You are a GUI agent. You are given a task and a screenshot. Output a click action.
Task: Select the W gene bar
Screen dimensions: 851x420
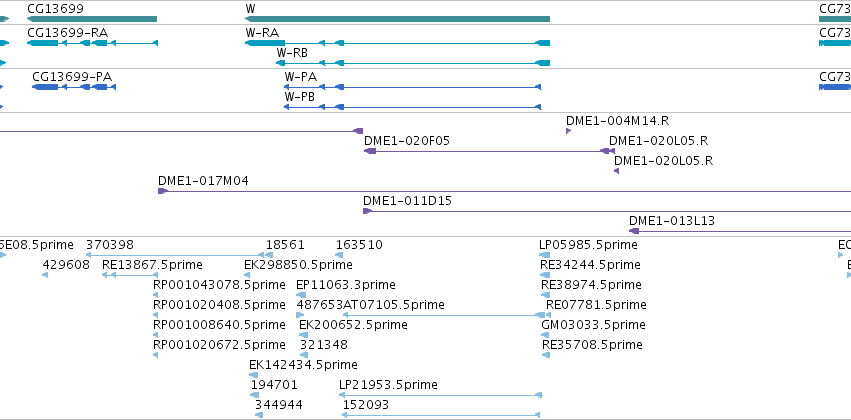[397, 19]
